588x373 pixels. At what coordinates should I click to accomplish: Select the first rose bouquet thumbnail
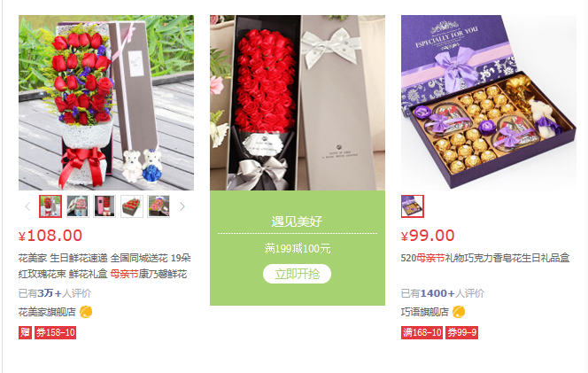click(50, 206)
